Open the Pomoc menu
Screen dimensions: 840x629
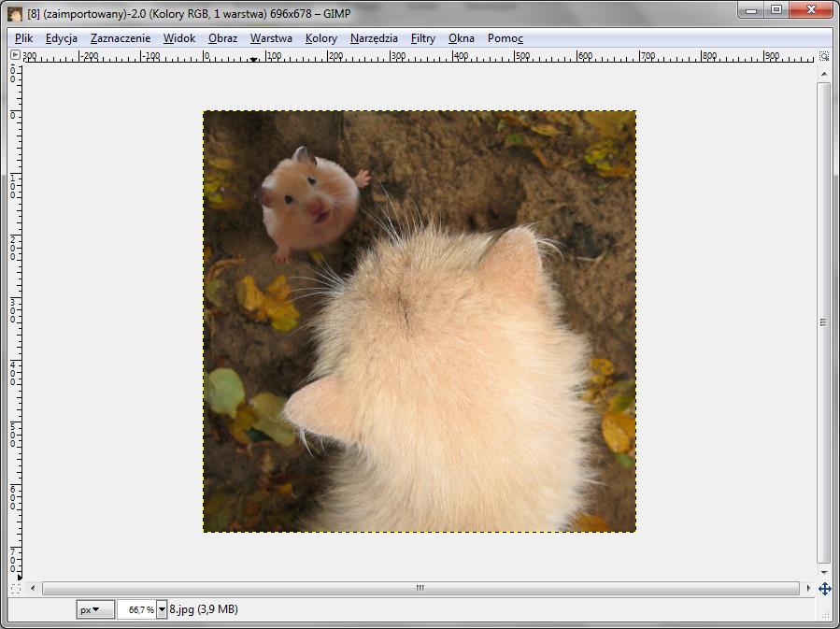(x=505, y=38)
